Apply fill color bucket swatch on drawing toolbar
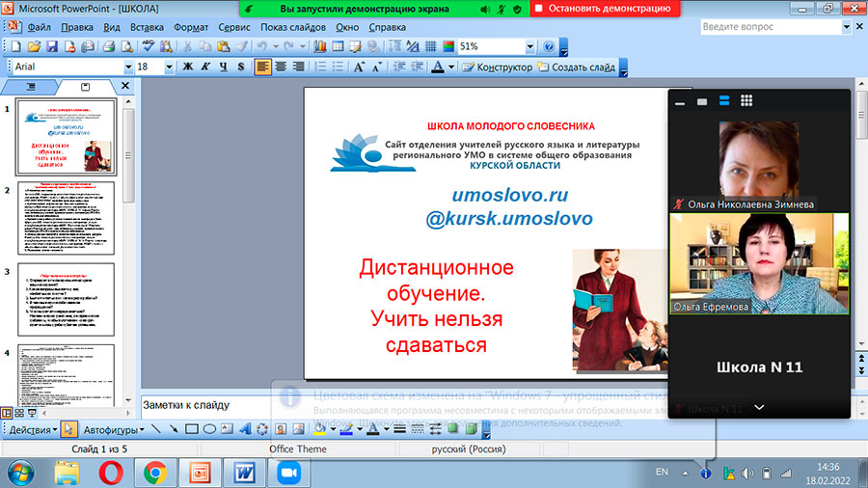This screenshot has width=868, height=488. click(320, 429)
